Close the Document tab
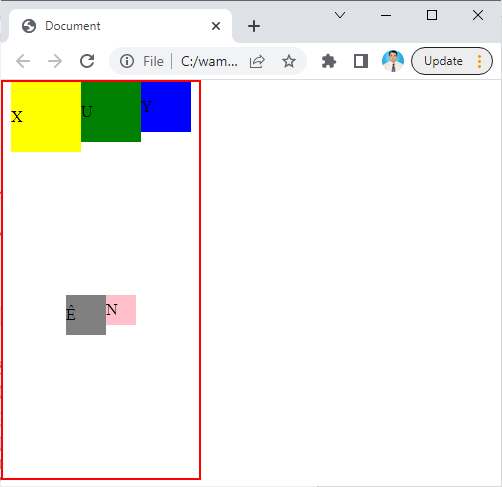The height and width of the screenshot is (487, 502). click(x=216, y=26)
